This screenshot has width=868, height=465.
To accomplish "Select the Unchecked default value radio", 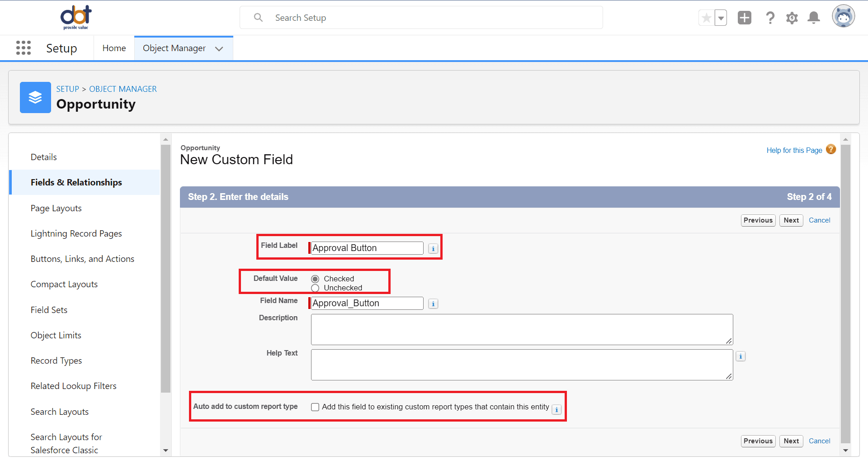I will tap(315, 288).
